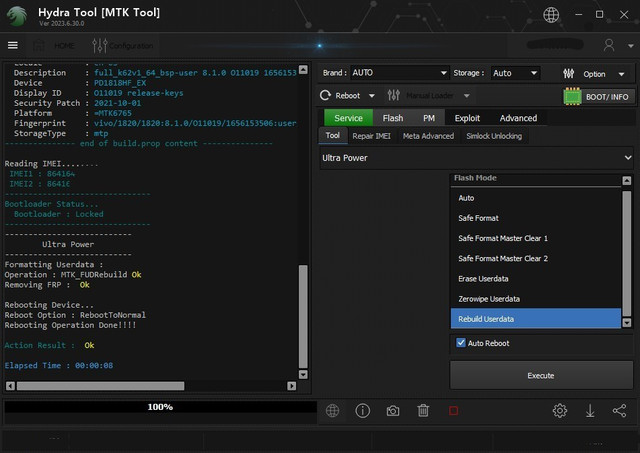This screenshot has height=453, width=640.
Task: Click the share icon
Action: coord(620,411)
